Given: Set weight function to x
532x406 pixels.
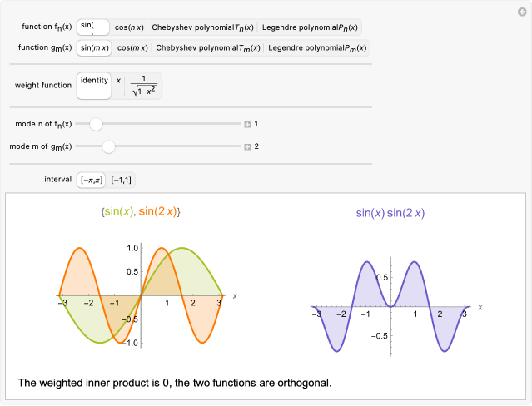Looking at the screenshot, I should (x=118, y=81).
